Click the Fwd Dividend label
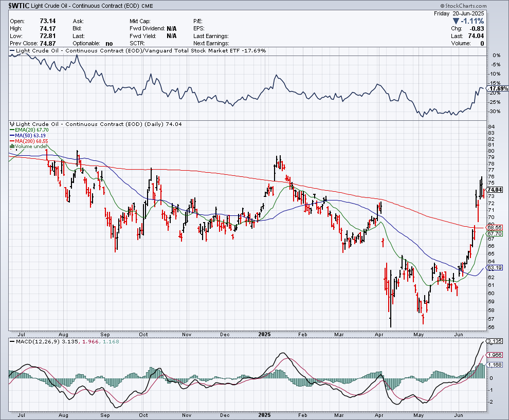This screenshot has height=420, width=509. (x=147, y=29)
